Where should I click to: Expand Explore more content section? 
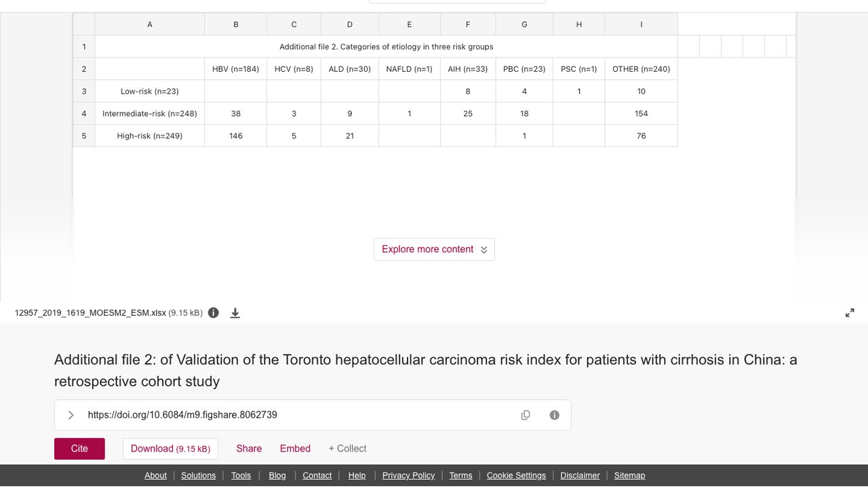coord(434,249)
